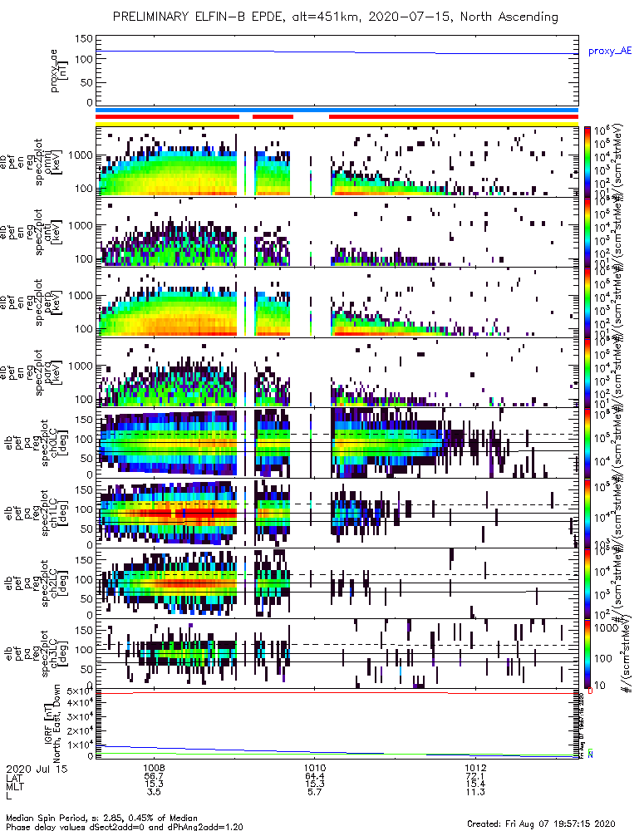Click the perp energy spectrogram color bar
This screenshot has height=831, width=644.
click(x=587, y=302)
